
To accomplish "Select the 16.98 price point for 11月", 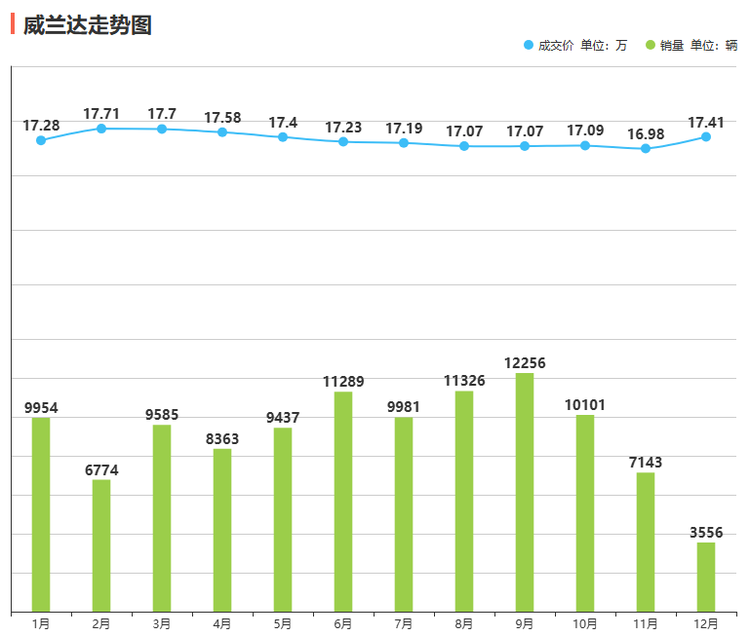I will (646, 149).
